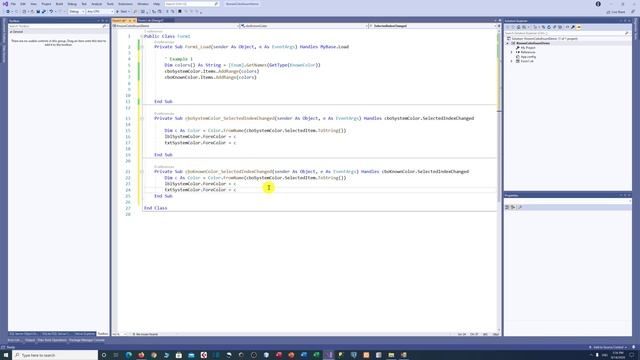Open the Extensions menu
Viewport: 640px width, 360px height.
(x=125, y=4)
